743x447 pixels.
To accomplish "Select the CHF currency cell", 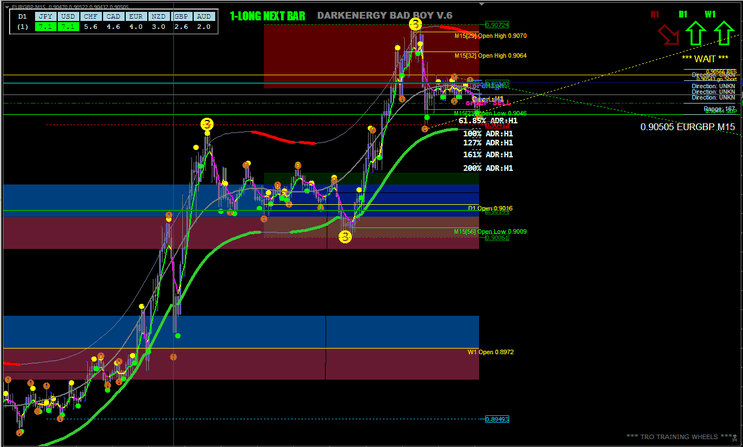I will 92,16.
